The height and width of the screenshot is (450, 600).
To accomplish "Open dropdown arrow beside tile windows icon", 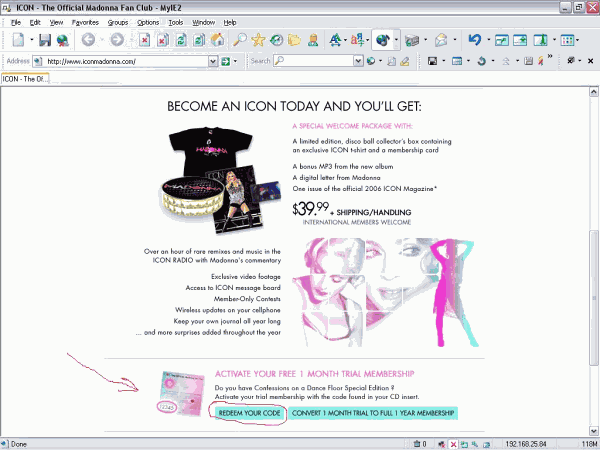I will [577, 40].
